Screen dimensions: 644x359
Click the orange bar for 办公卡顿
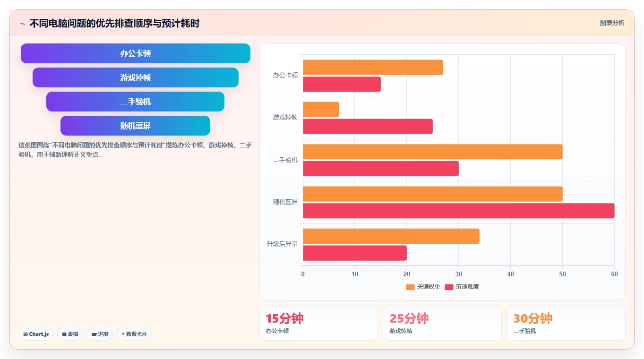click(373, 67)
